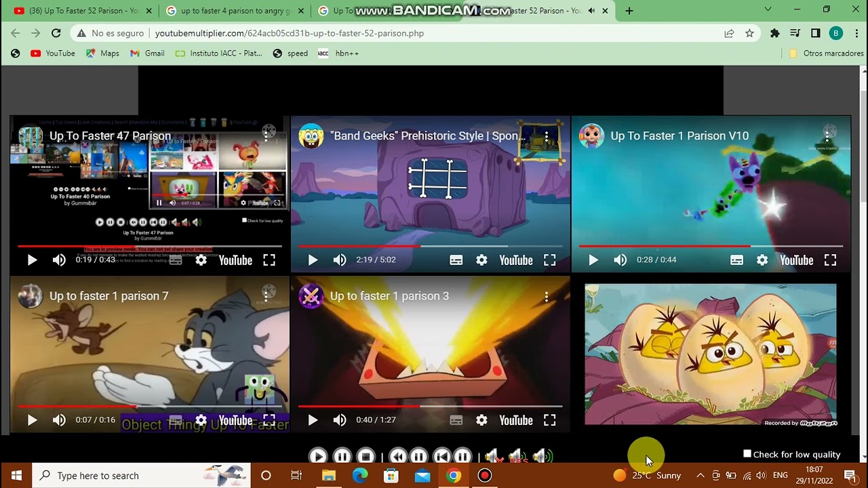Play the Up To Faster 47 Parison video

point(32,260)
